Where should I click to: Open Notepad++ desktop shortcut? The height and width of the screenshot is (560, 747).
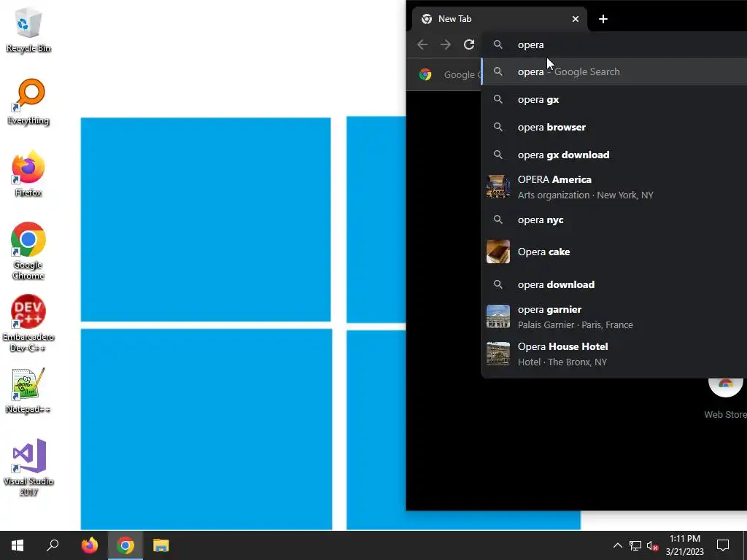(x=28, y=391)
